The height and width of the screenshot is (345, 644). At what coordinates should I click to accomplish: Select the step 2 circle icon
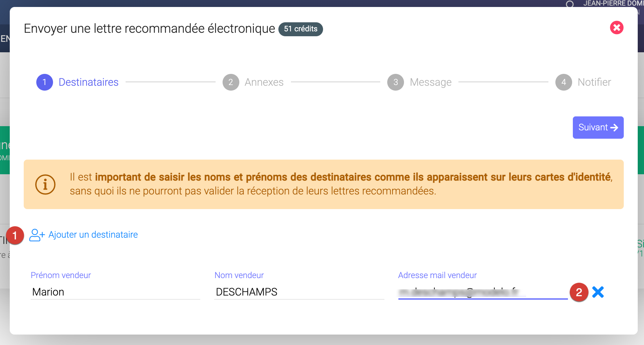point(231,82)
